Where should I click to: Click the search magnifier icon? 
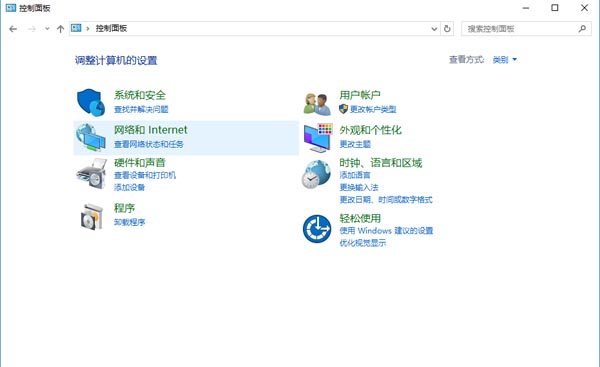click(582, 29)
